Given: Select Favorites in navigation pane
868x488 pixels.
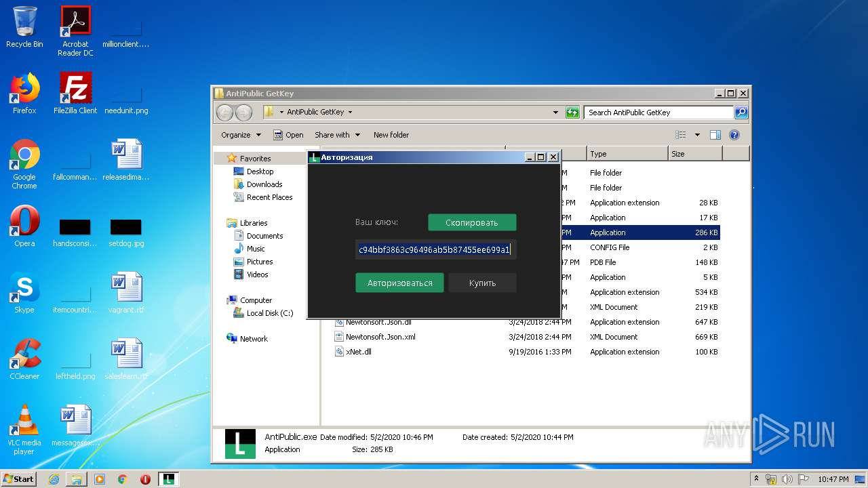Looking at the screenshot, I should point(256,158).
